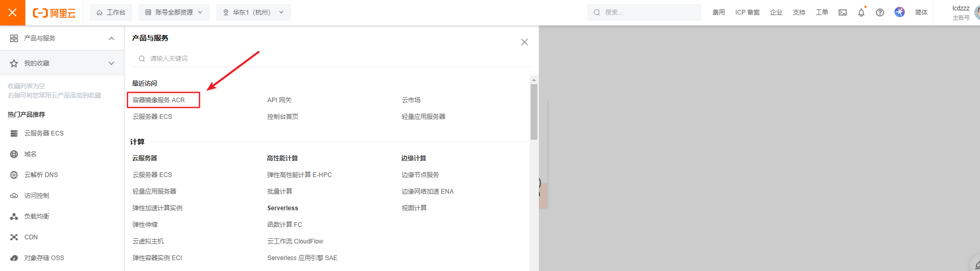Expand the 我的收藏 section chevron
The width and height of the screenshot is (980, 271).
click(111, 63)
